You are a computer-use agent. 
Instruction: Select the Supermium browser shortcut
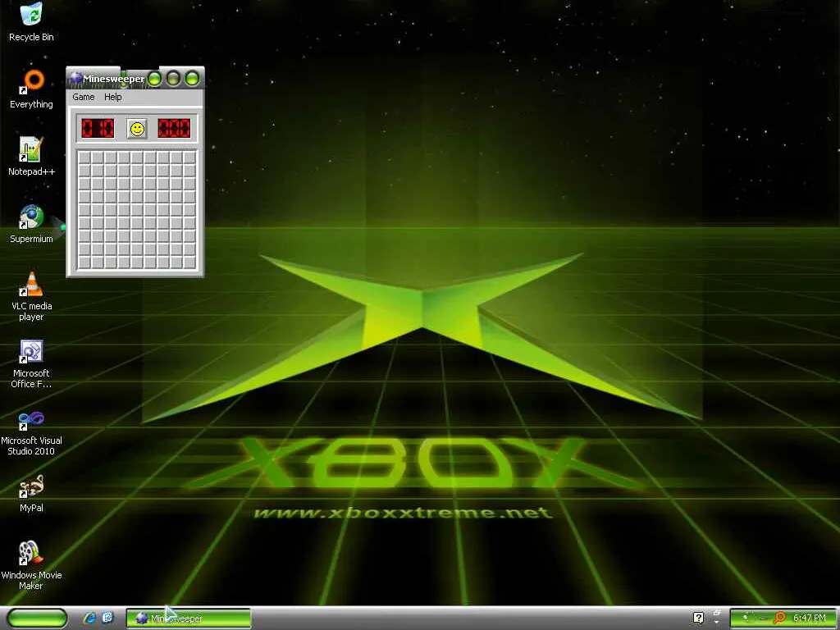pos(31,224)
